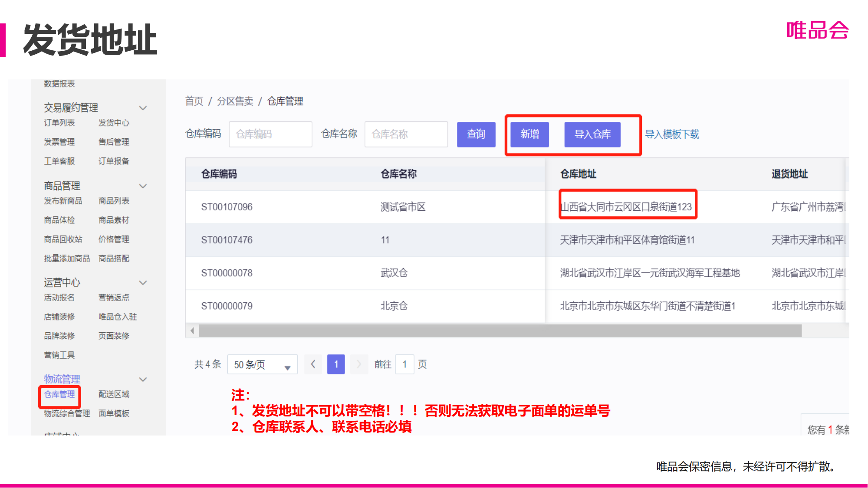The image size is (868, 488).
Task: Open 营销工具 in sidebar
Action: coord(59,355)
